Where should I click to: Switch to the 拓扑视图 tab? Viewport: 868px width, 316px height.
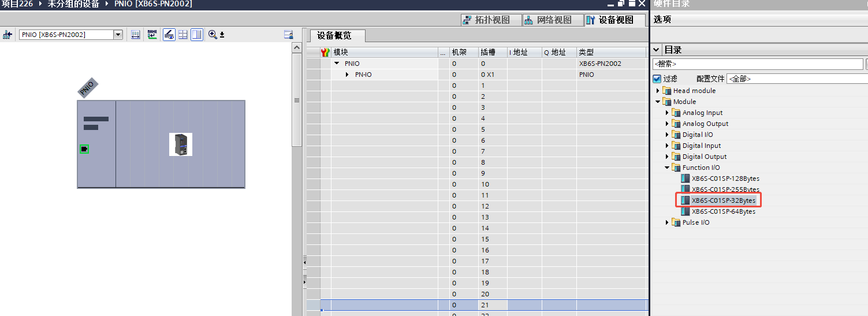(x=486, y=20)
